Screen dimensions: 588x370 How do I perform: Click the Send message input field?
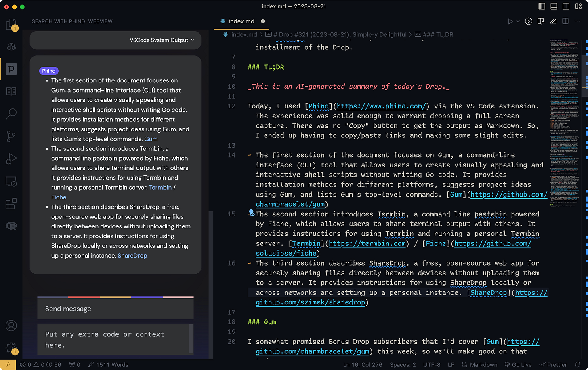click(x=115, y=309)
